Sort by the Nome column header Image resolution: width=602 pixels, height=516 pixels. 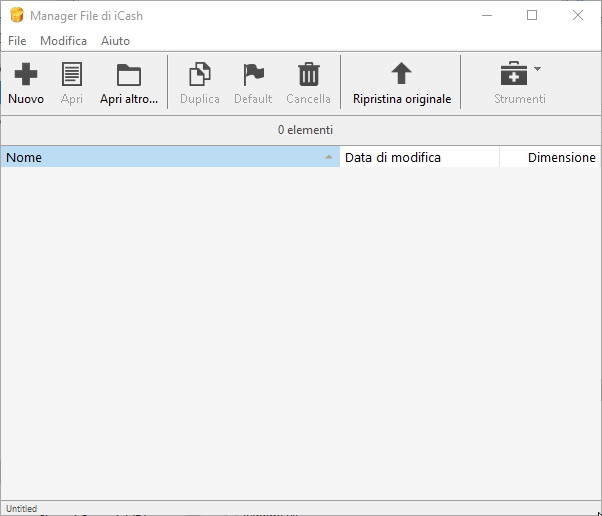click(170, 157)
